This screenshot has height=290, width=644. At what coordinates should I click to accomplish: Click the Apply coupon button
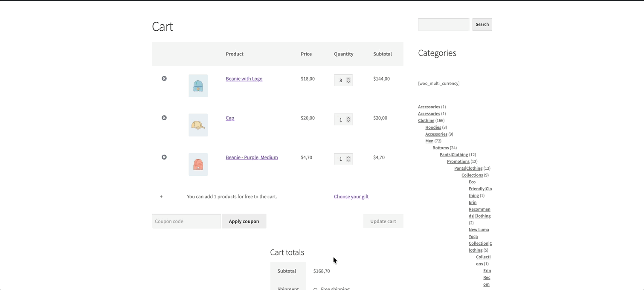coord(244,221)
